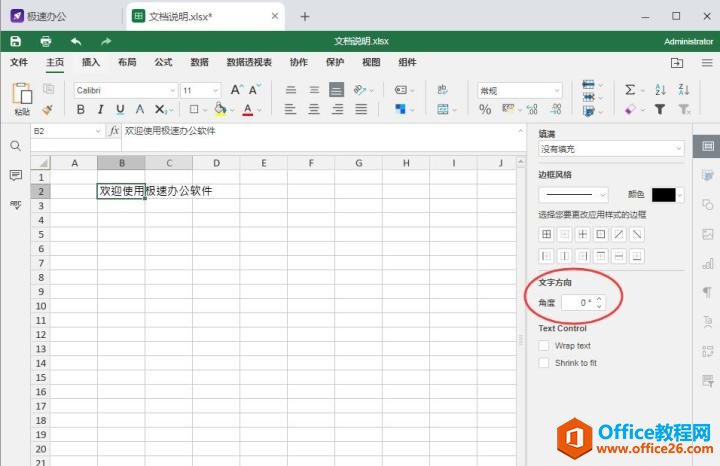This screenshot has width=720, height=466.
Task: Enable the Wrap text checkbox
Action: [544, 346]
